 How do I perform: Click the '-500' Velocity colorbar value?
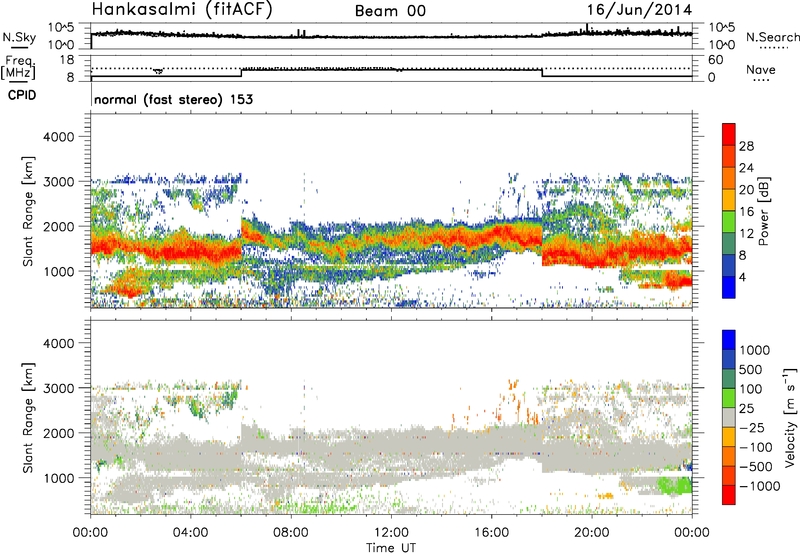click(x=756, y=466)
